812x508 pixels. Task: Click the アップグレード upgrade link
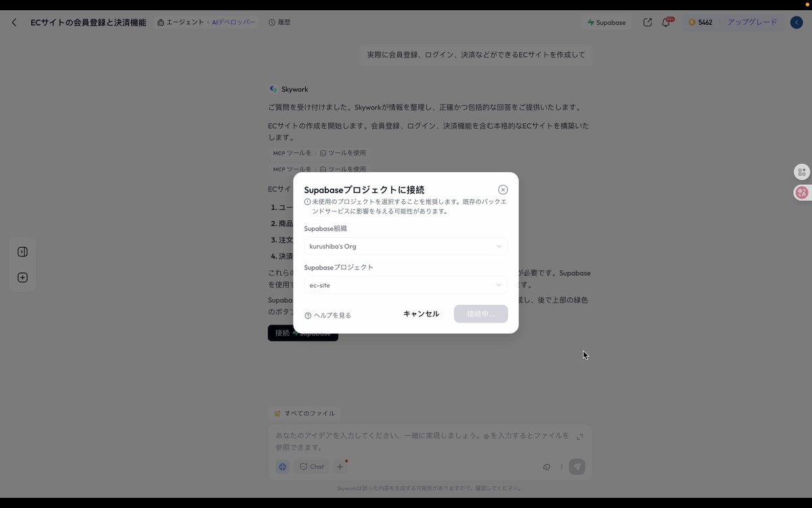[x=752, y=22]
